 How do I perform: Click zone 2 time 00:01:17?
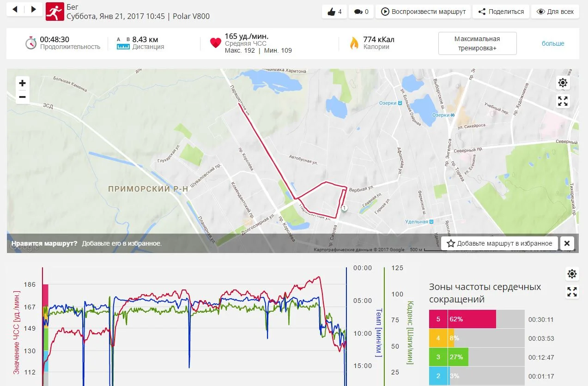pyautogui.click(x=541, y=376)
